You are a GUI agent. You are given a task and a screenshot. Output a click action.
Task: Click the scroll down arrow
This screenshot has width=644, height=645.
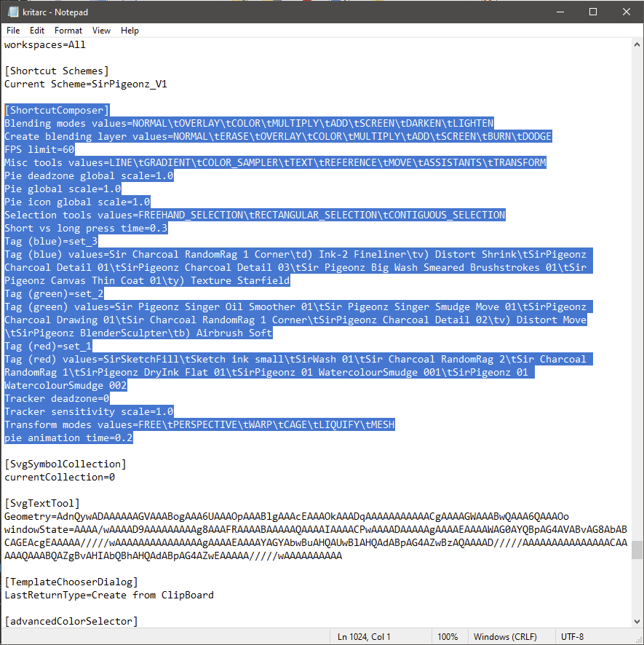point(637,622)
